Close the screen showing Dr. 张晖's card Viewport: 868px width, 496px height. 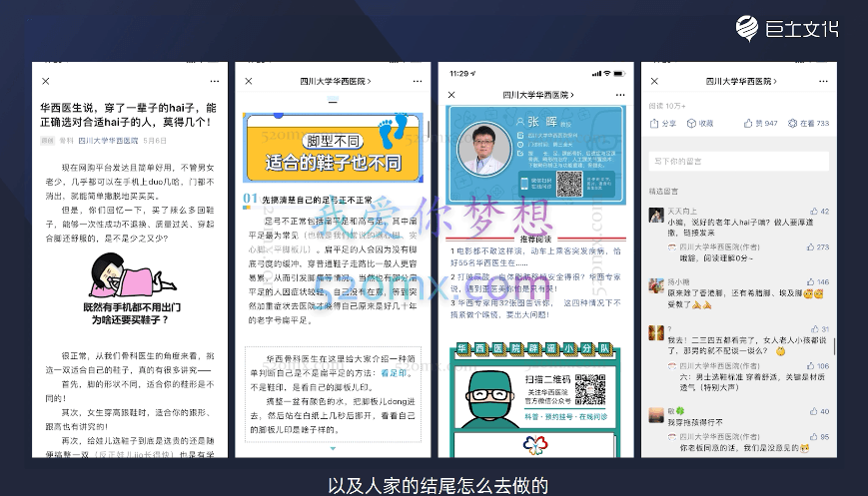451,95
